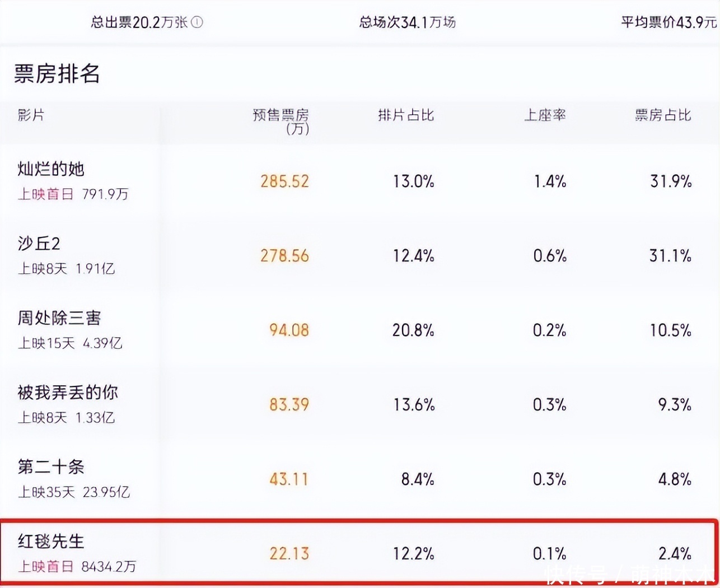Image resolution: width=720 pixels, height=588 pixels.
Task: Click the 上座率 column header
Action: [545, 115]
